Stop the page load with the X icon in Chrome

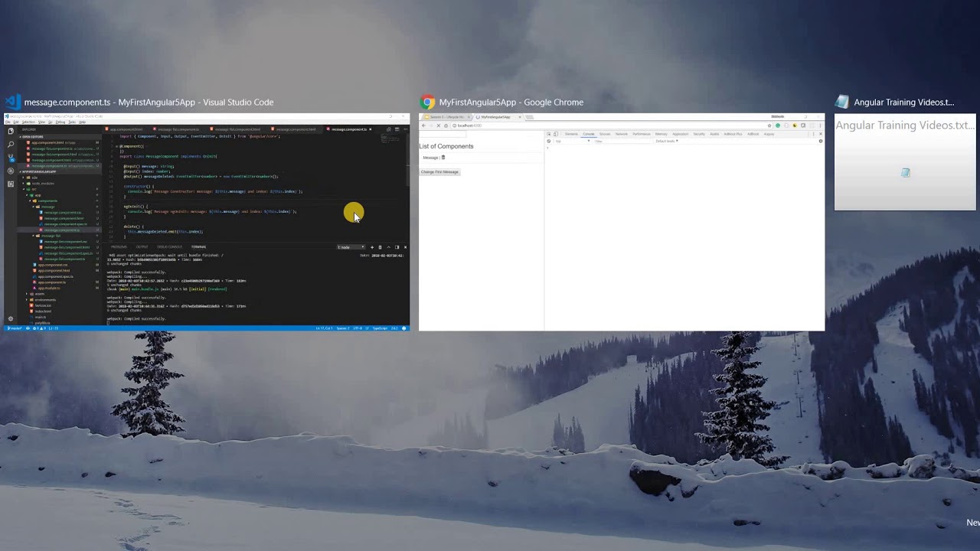point(439,126)
